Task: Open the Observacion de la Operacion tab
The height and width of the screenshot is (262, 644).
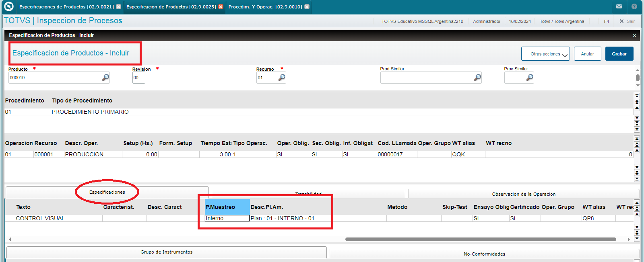Action: [524, 194]
